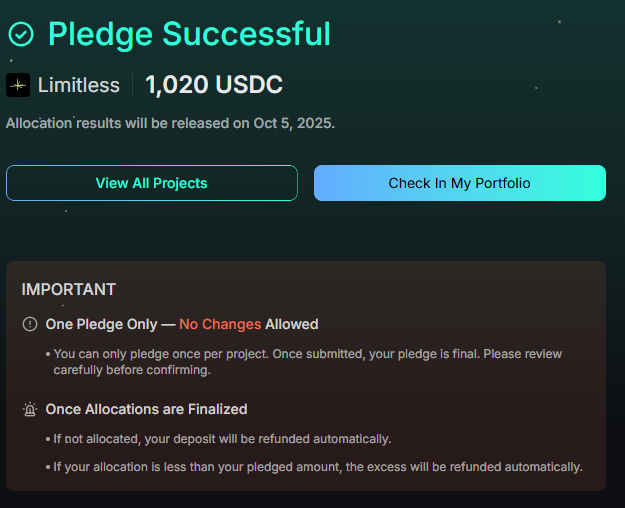Click Once Allocations are Finalized heading
This screenshot has width=625, height=508.
tap(146, 410)
